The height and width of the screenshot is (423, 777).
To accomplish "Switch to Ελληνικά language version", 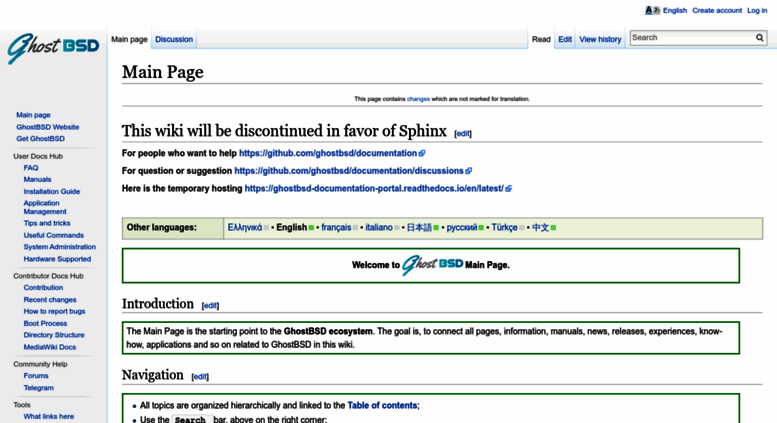I will pyautogui.click(x=245, y=228).
